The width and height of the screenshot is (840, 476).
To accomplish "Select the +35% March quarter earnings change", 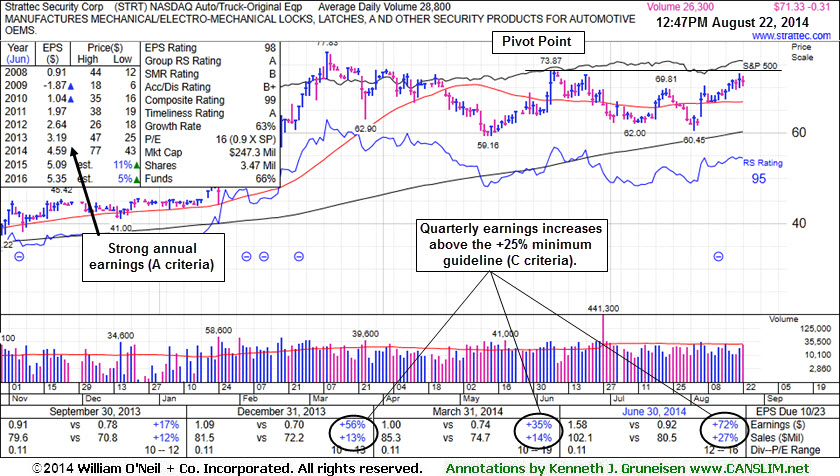I will pos(538,425).
